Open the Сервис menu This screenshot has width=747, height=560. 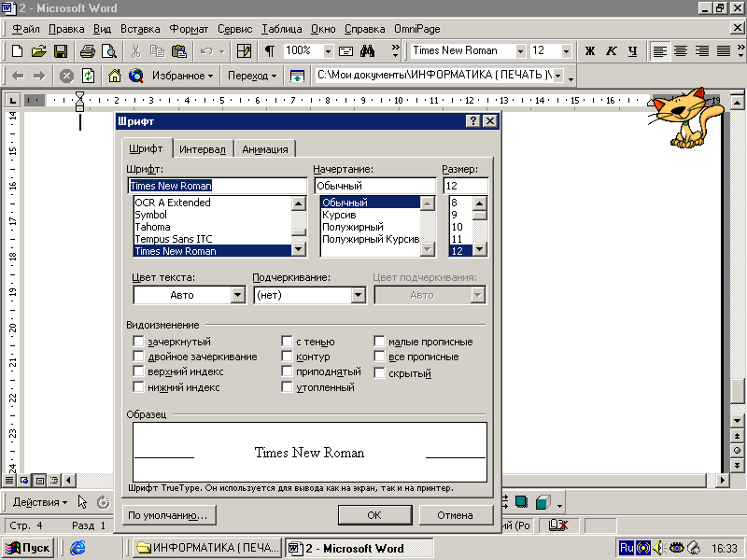click(x=235, y=29)
